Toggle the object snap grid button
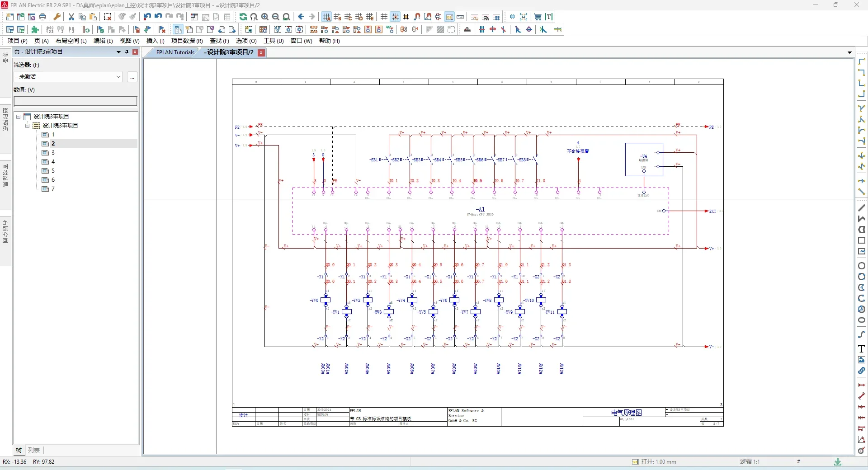Viewport: 868px width, 470px height. pyautogui.click(x=395, y=17)
